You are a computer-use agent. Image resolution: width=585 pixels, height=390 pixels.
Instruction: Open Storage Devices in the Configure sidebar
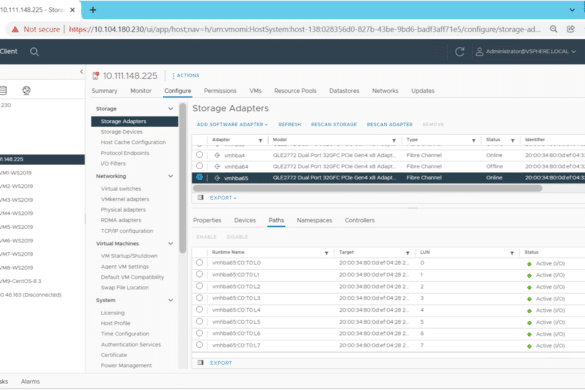[x=122, y=132]
